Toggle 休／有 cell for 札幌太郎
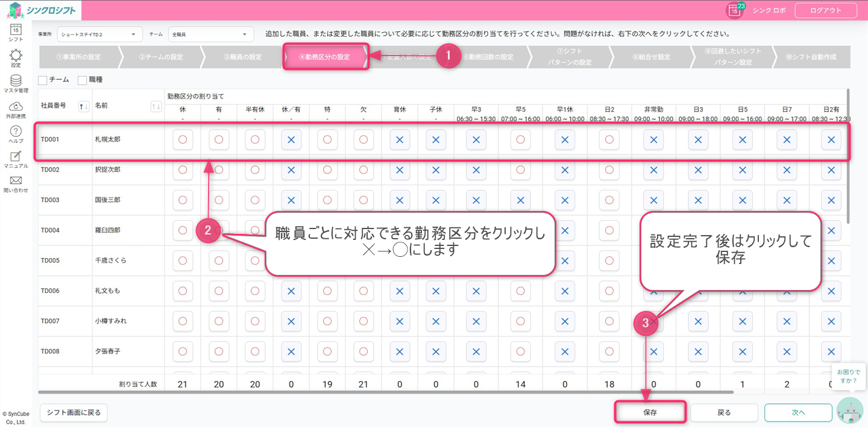Image resolution: width=868 pixels, height=428 pixels. click(291, 140)
